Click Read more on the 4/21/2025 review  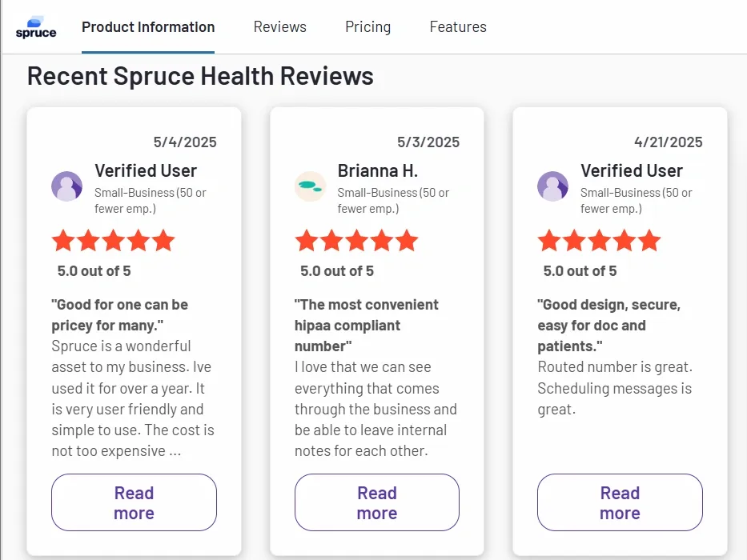point(620,502)
